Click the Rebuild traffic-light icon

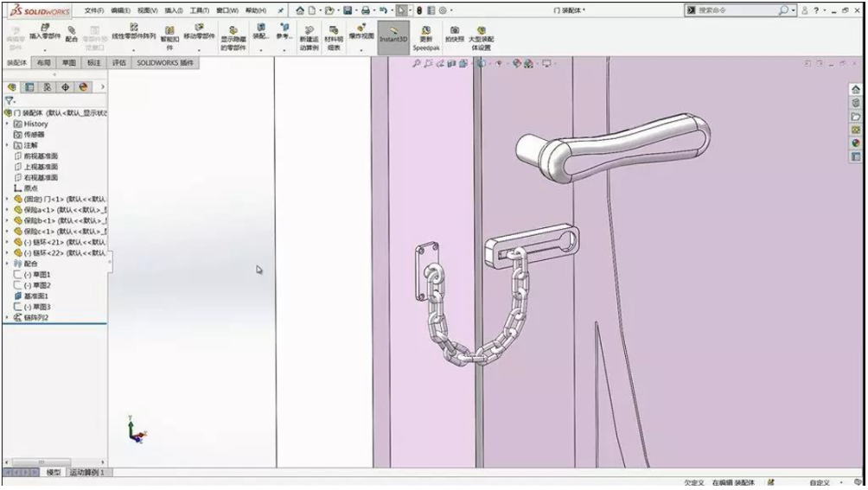[419, 10]
